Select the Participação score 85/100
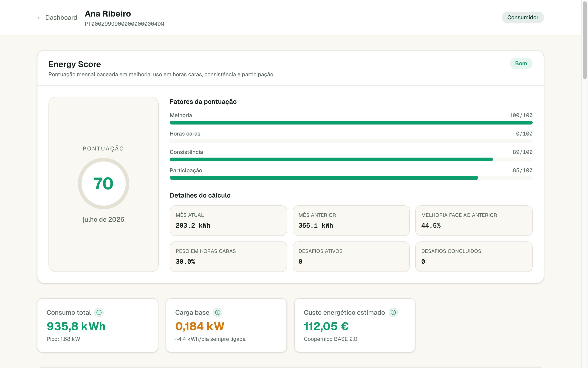Viewport: 588px width, 368px height. (x=523, y=171)
